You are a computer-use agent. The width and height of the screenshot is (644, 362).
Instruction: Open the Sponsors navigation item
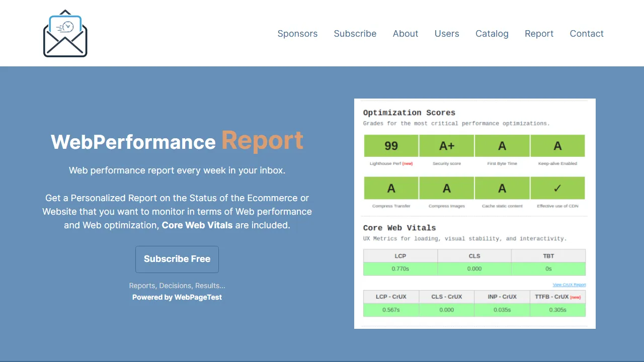[x=297, y=33]
